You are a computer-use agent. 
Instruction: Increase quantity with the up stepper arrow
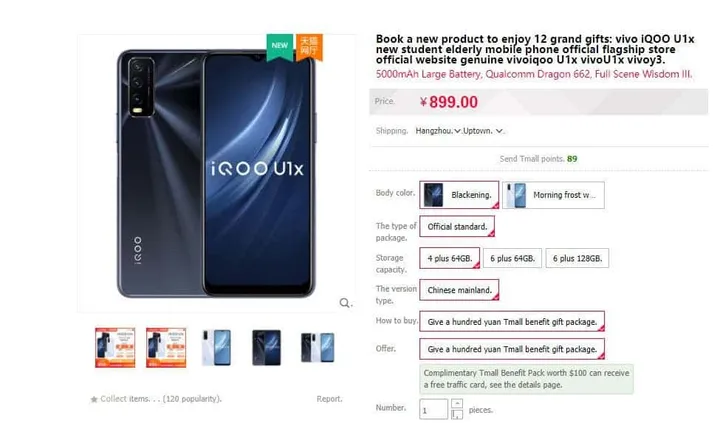[457, 403]
